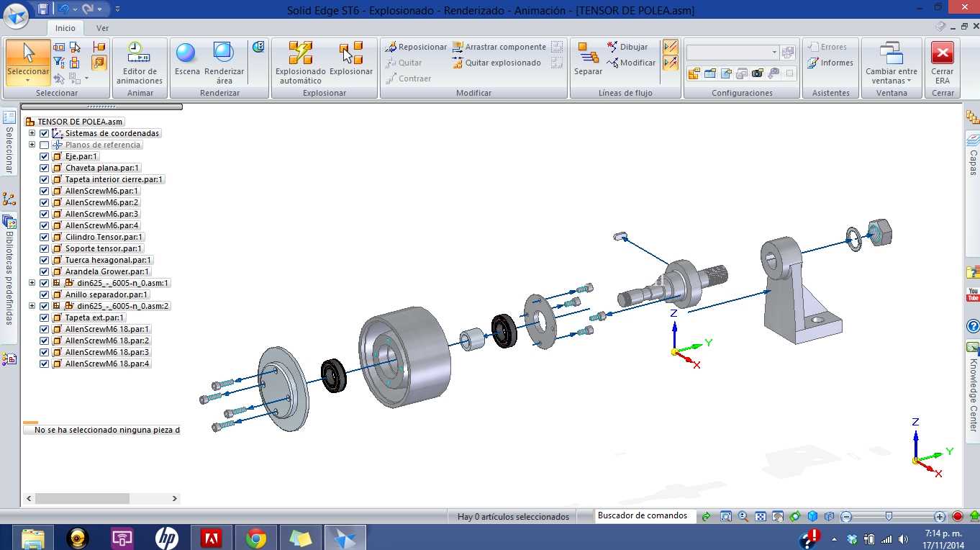Click the zoom in plus button
This screenshot has height=550, width=980.
coord(940,516)
